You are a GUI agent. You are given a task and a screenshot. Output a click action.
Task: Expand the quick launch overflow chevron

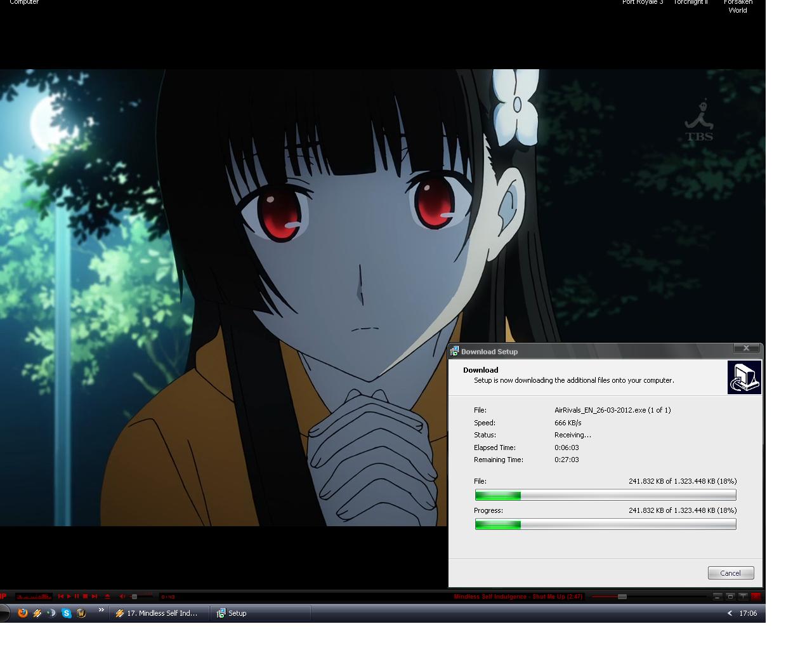click(101, 611)
